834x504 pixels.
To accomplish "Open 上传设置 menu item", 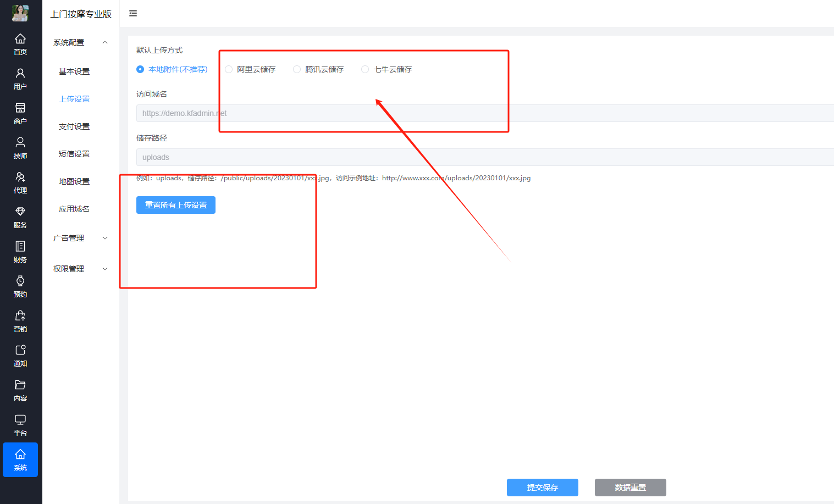I will 74,99.
